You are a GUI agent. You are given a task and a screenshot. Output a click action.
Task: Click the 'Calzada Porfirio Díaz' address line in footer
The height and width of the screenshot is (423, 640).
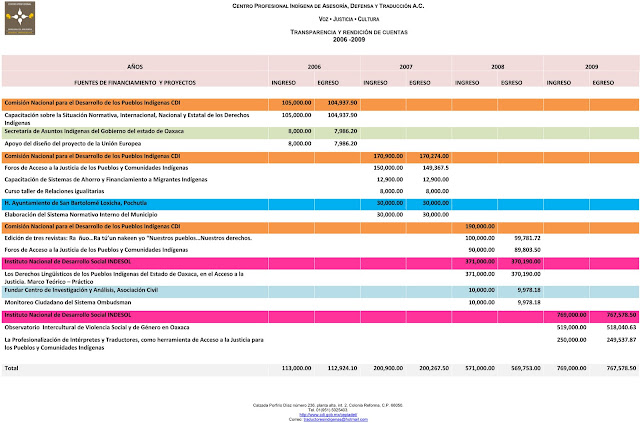(x=328, y=405)
